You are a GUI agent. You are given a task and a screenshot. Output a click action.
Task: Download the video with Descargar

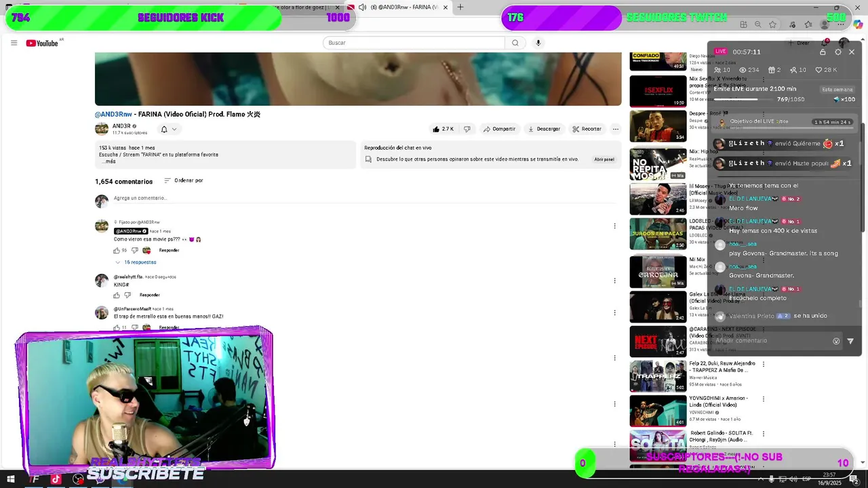(x=545, y=129)
